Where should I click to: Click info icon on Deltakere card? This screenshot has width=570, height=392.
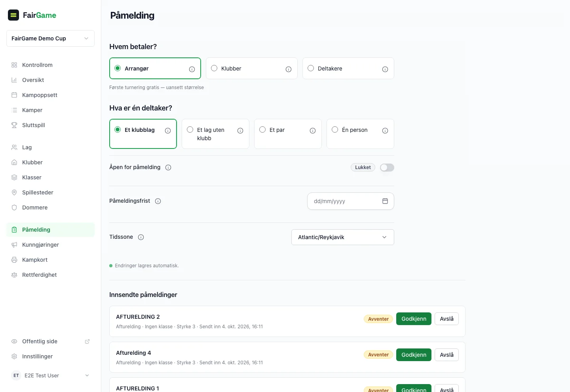pyautogui.click(x=385, y=69)
